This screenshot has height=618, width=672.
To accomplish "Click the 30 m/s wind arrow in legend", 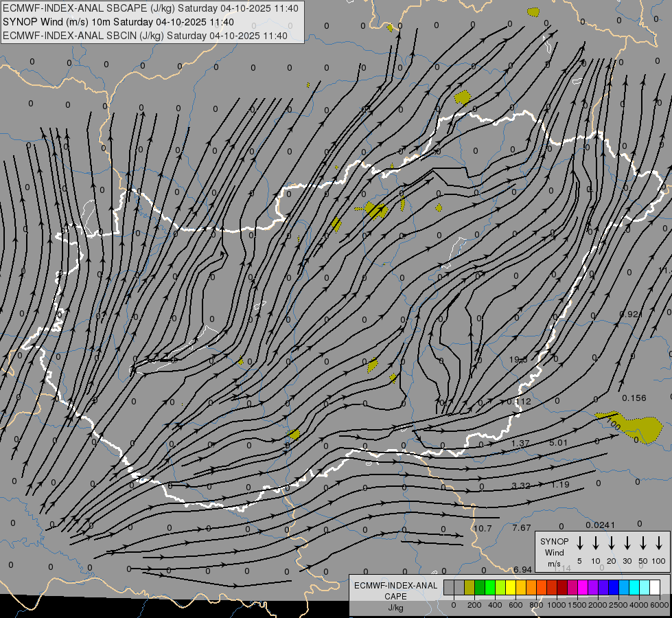I will (x=627, y=543).
